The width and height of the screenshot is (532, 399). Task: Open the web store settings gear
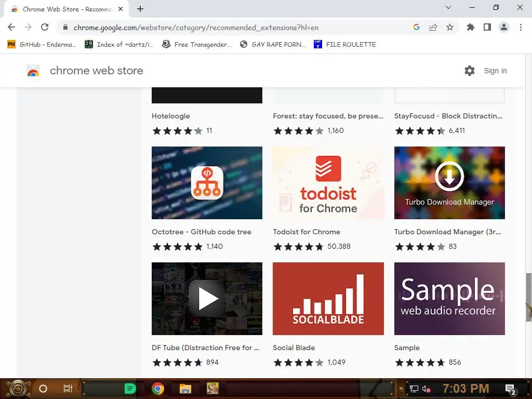(x=470, y=71)
